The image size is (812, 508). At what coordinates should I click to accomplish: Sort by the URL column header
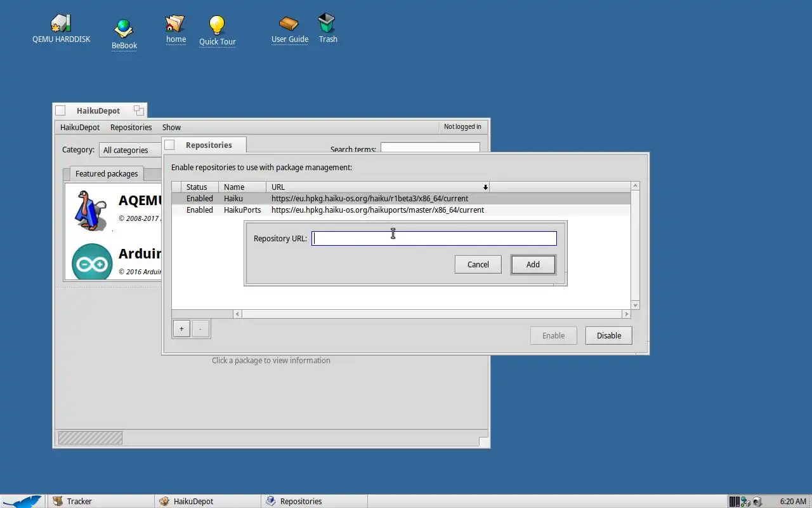coord(377,187)
